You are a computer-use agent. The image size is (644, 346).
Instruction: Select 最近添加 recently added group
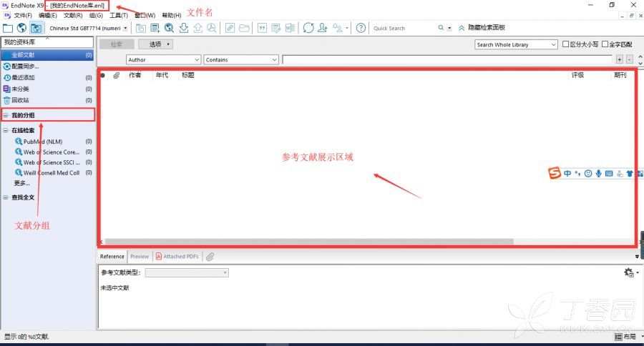(48, 78)
